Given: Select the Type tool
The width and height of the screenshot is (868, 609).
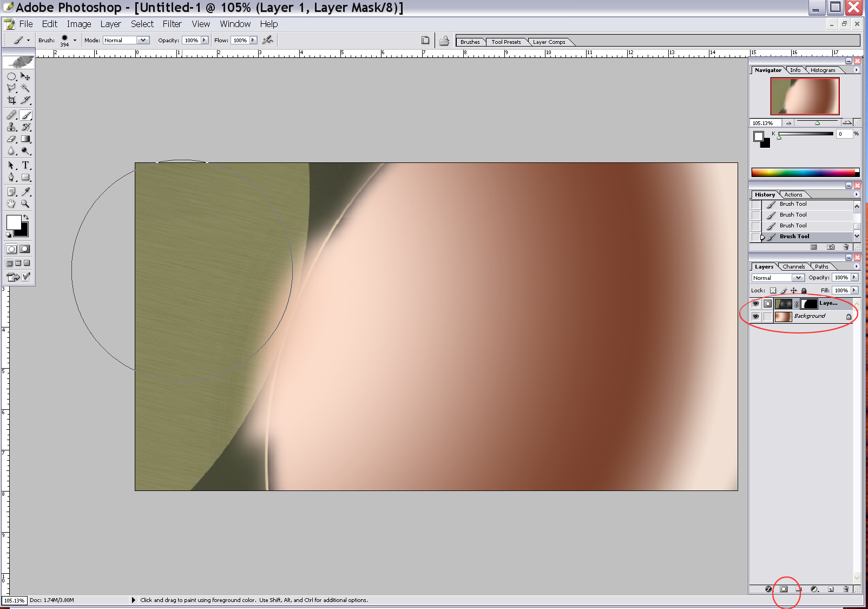Looking at the screenshot, I should click(25, 166).
